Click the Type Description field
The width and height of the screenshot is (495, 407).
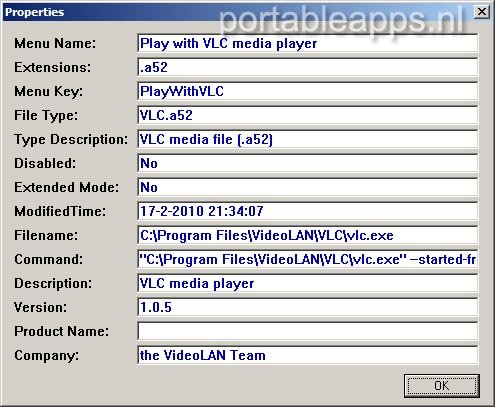308,139
